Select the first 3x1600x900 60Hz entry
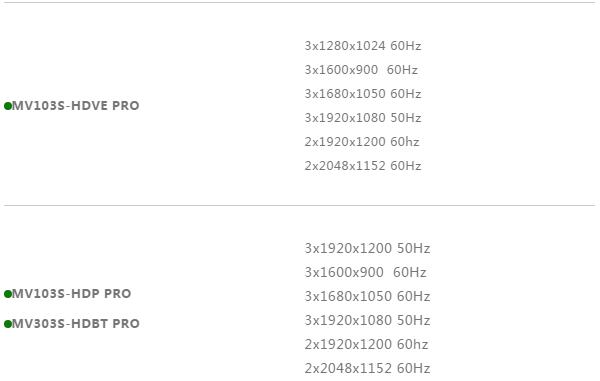 click(361, 70)
